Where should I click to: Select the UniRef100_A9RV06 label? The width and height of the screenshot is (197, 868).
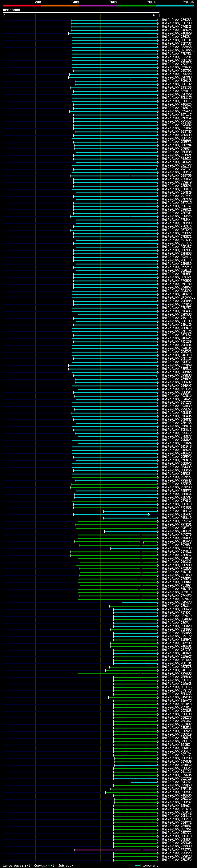[x=177, y=792]
